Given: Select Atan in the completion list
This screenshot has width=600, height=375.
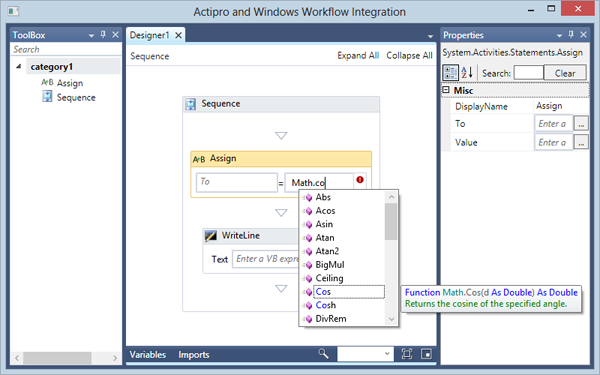Looking at the screenshot, I should click(x=324, y=238).
